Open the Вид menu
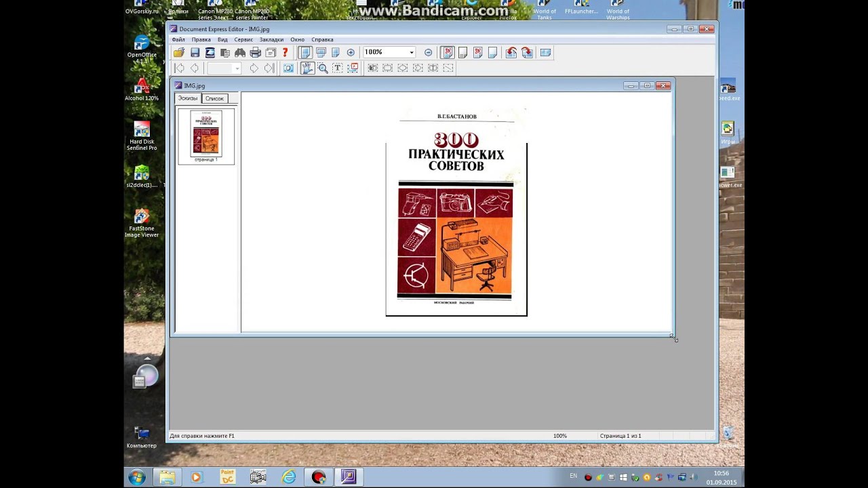The image size is (868, 488). tap(222, 39)
